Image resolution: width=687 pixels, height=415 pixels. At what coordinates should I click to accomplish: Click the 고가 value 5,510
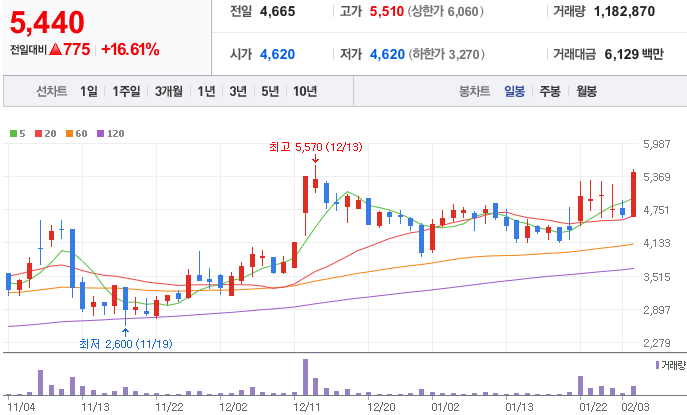(x=386, y=11)
